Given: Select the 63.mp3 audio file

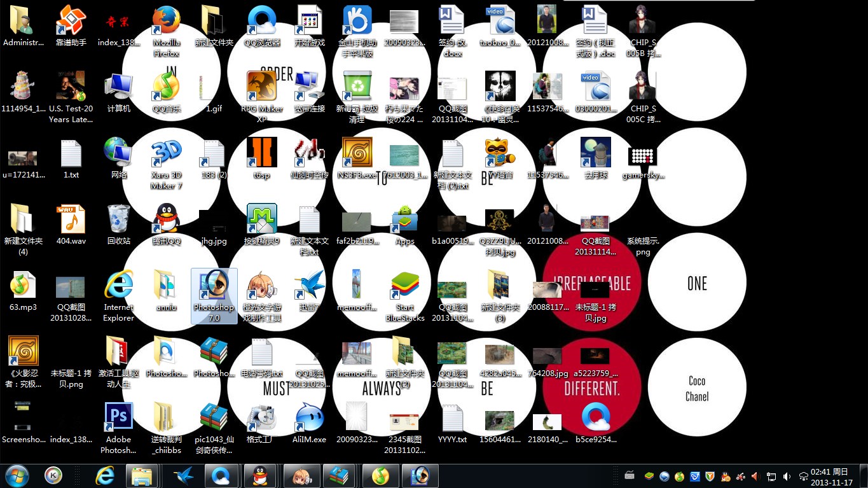Looking at the screenshot, I should point(24,291).
